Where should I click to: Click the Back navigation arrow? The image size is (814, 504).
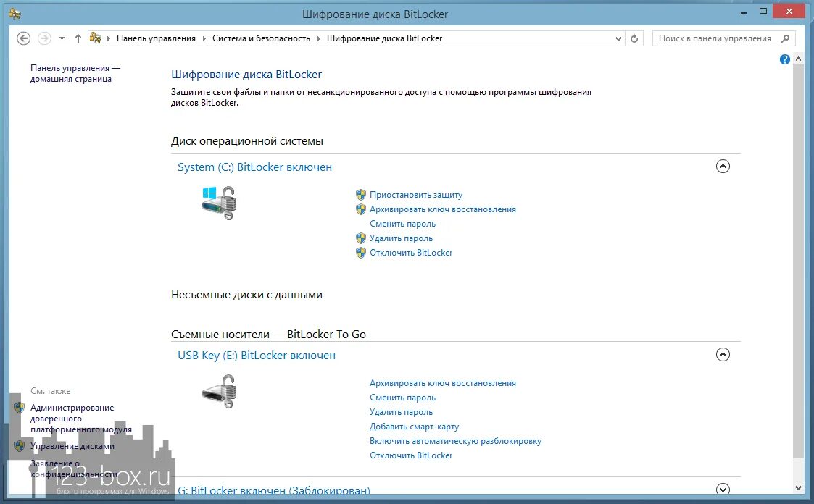23,38
